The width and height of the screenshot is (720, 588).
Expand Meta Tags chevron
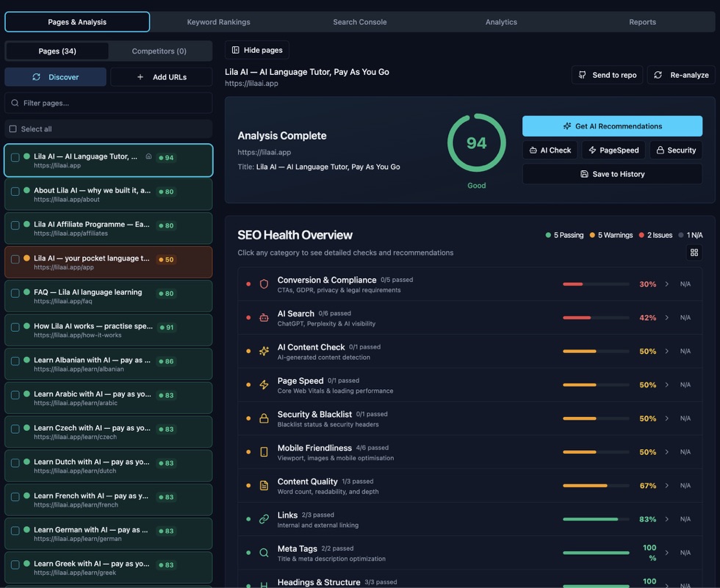point(667,553)
